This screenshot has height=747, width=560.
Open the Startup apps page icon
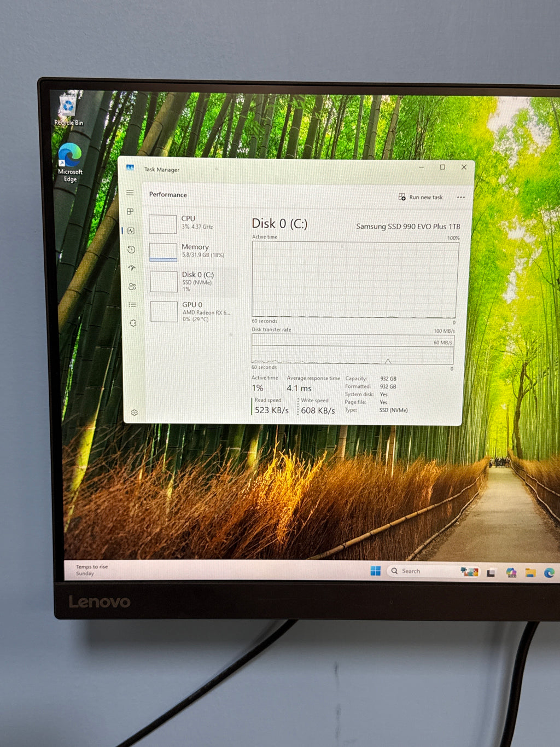point(132,268)
